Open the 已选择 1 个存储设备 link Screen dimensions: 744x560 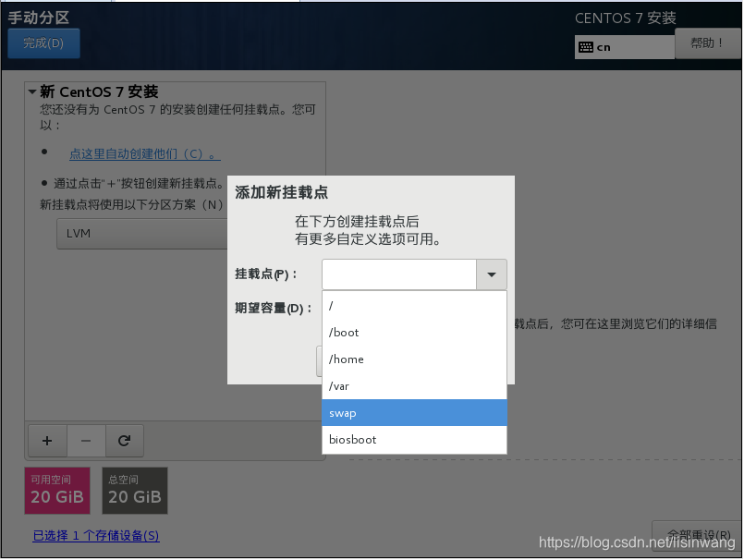(x=96, y=536)
